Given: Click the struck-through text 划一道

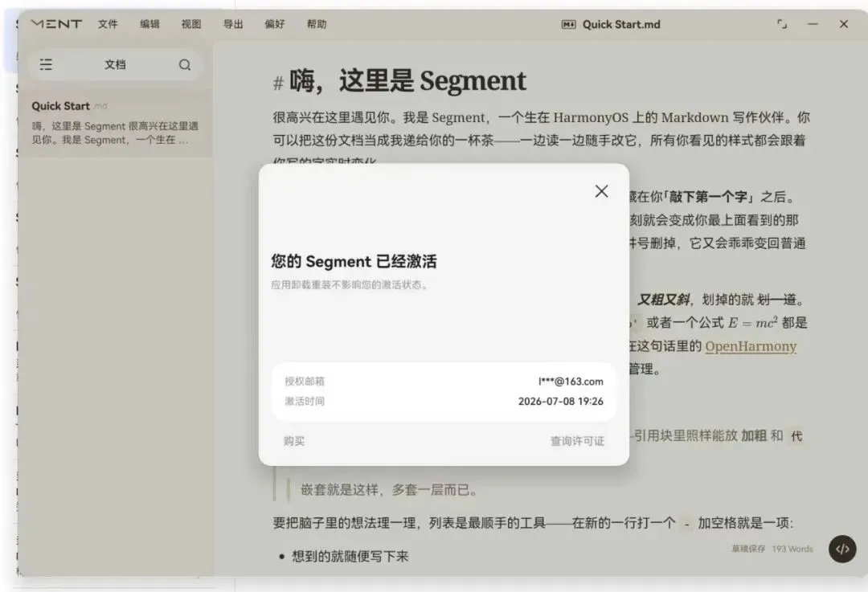Looking at the screenshot, I should pyautogui.click(x=776, y=300).
